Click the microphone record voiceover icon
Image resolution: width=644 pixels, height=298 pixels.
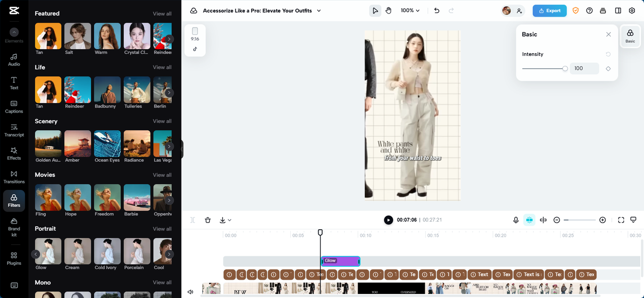click(x=516, y=220)
